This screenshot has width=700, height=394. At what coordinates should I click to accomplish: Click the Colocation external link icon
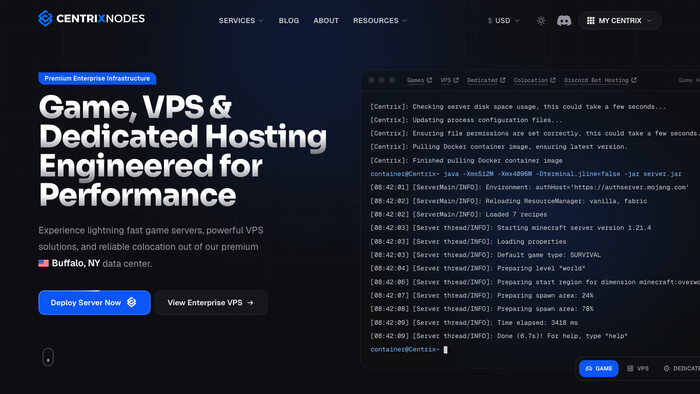pos(553,80)
